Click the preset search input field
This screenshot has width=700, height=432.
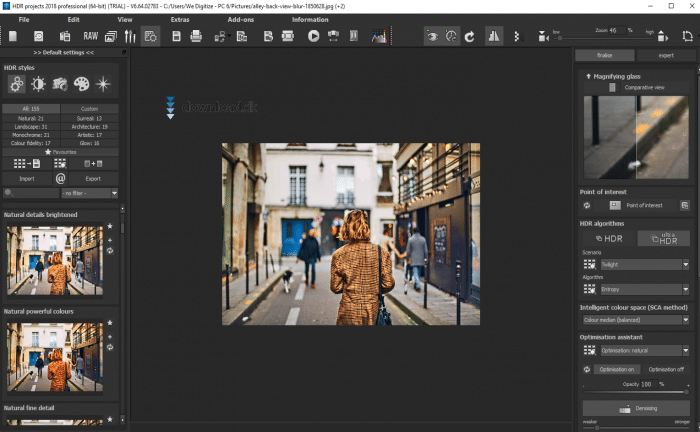[31, 193]
